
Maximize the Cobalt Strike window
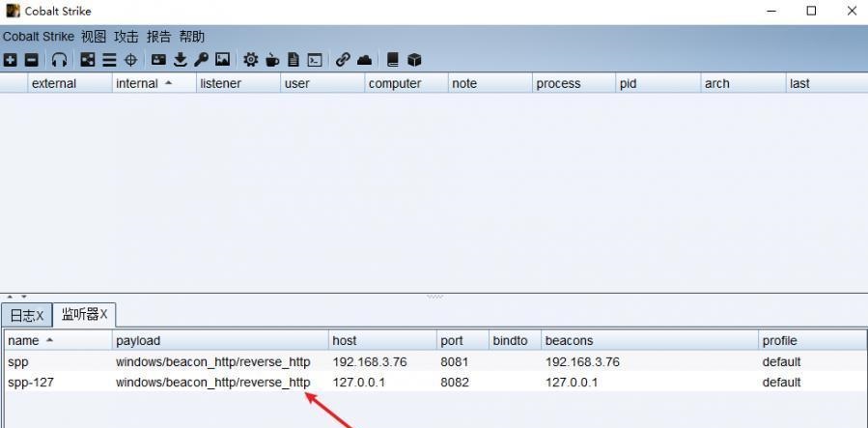pyautogui.click(x=811, y=11)
